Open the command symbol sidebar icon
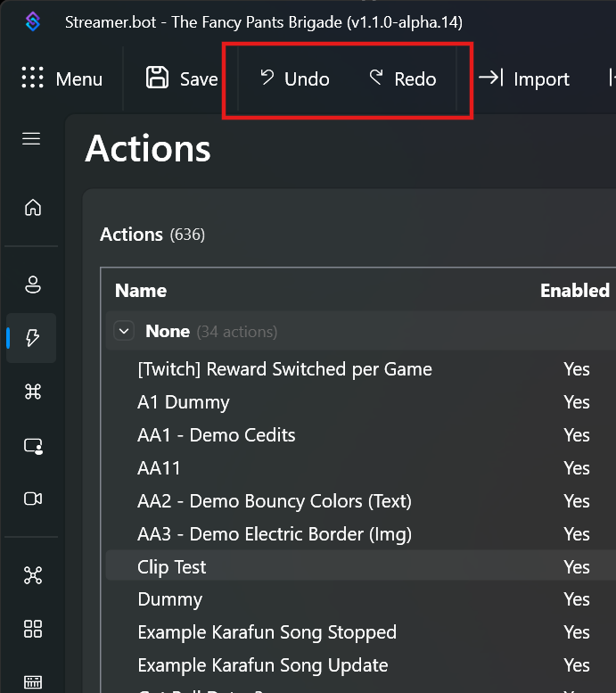Image resolution: width=616 pixels, height=693 pixels. tap(33, 392)
